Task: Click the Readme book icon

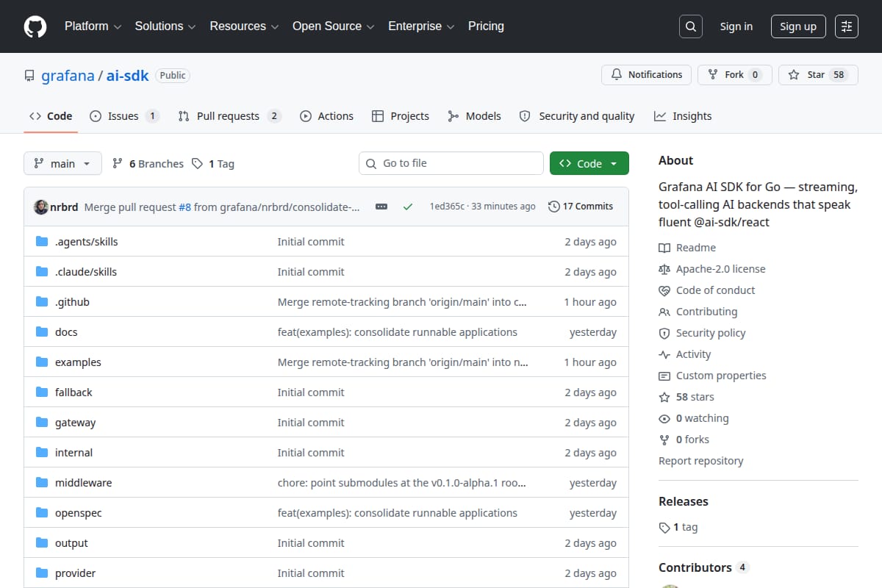Action: (664, 248)
